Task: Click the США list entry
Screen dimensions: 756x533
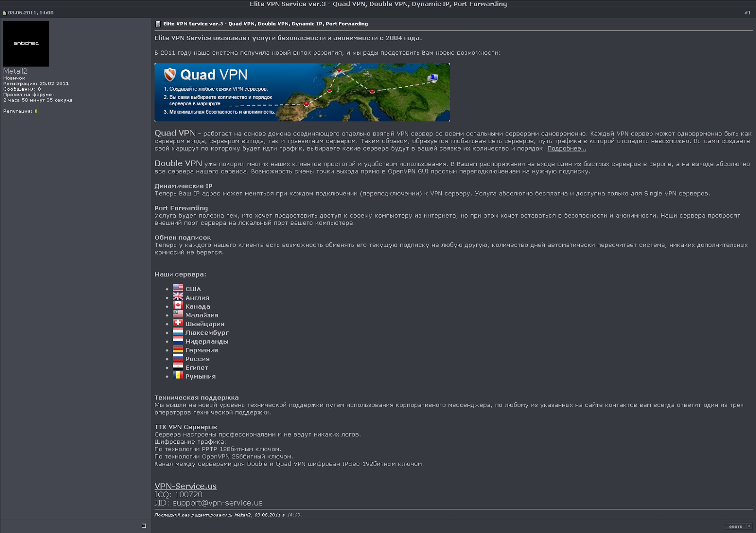Action: tap(193, 289)
